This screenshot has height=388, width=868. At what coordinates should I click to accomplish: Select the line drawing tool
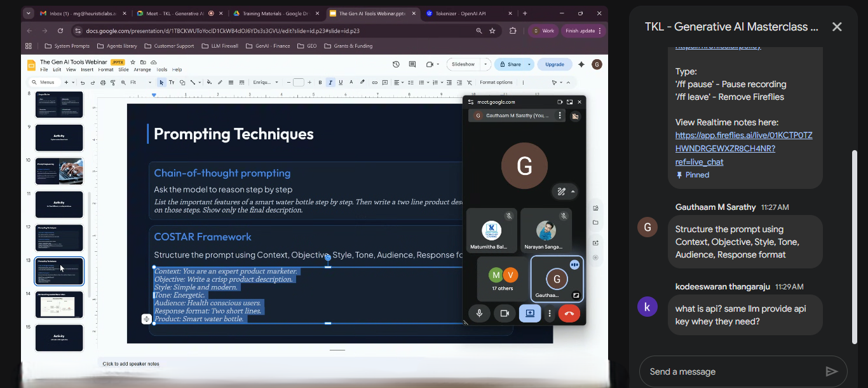(193, 83)
